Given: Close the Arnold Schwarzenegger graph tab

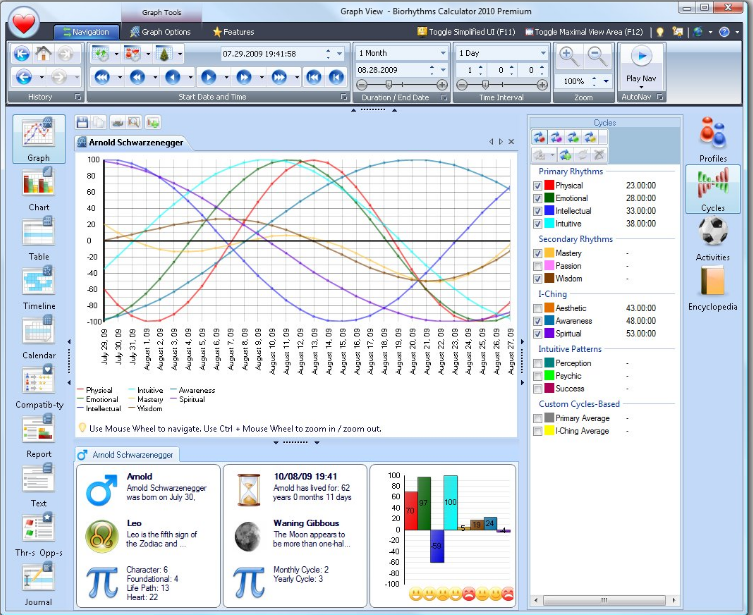Looking at the screenshot, I should pyautogui.click(x=511, y=142).
